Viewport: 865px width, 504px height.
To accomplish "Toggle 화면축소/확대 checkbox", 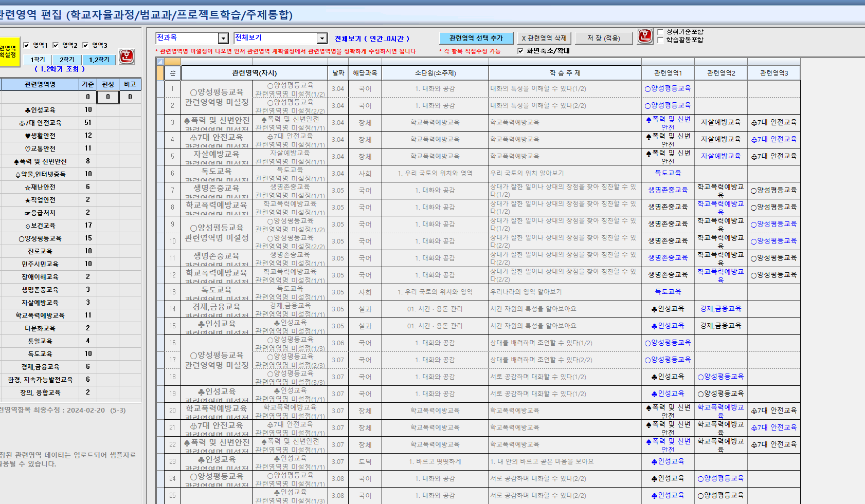I will (520, 51).
